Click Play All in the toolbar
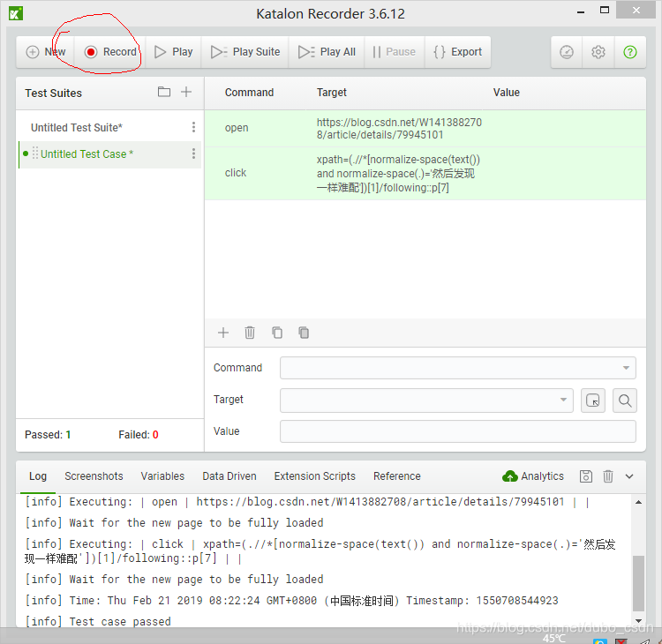 coord(327,52)
